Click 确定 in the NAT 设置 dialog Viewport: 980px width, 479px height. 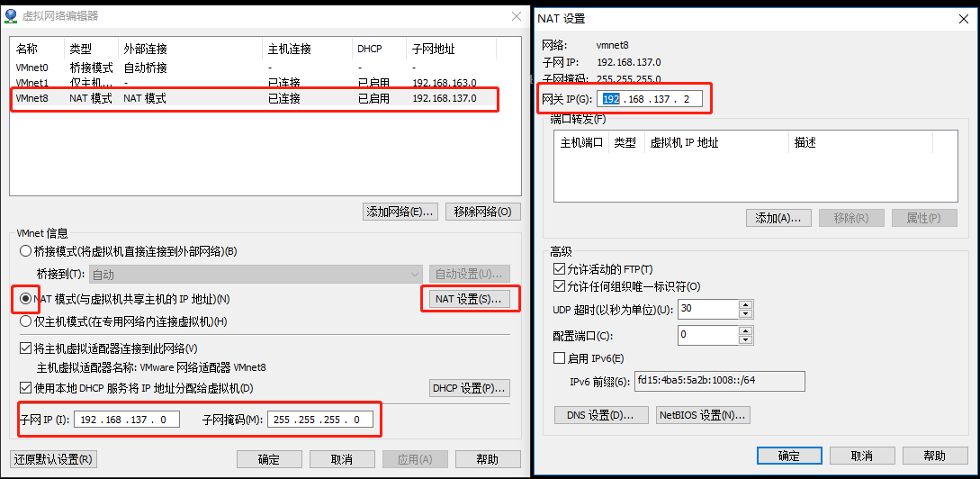click(x=788, y=456)
